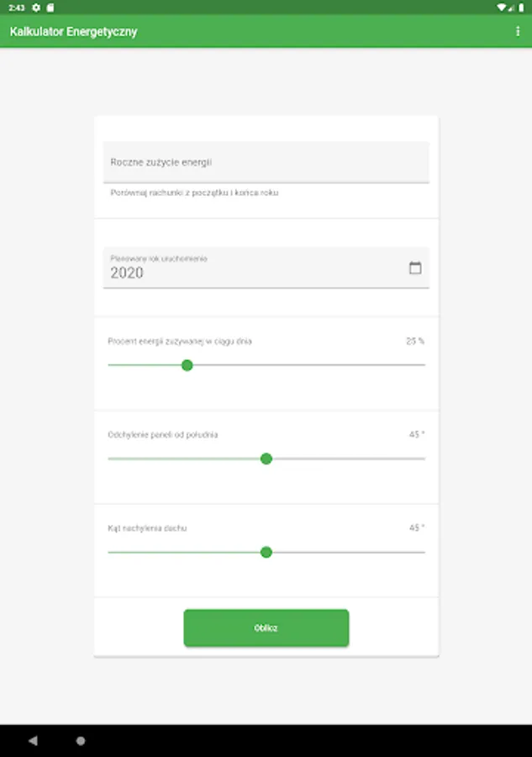The image size is (532, 757).
Task: Click the Porównaj rachunki helper text
Action: click(194, 193)
